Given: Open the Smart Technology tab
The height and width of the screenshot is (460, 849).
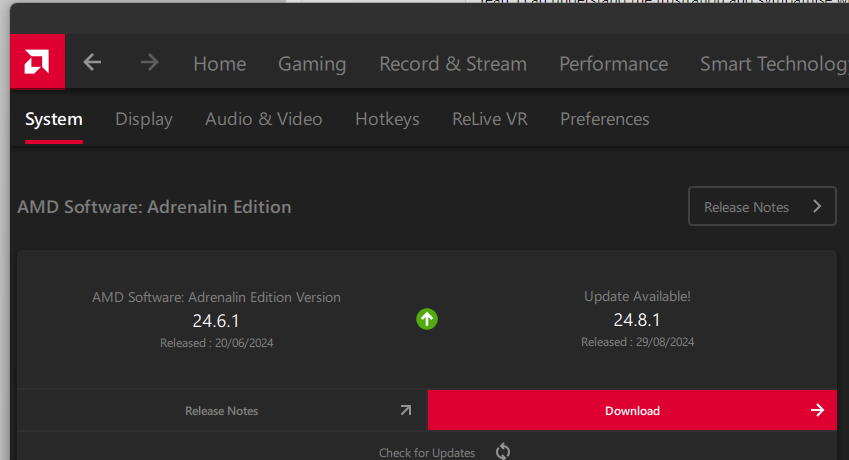Looking at the screenshot, I should point(774,64).
